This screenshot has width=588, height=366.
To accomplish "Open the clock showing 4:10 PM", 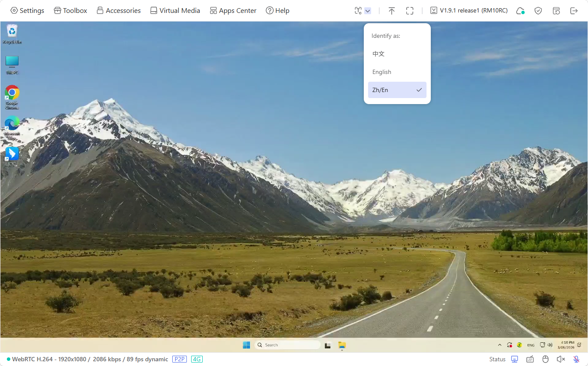I will tap(566, 345).
